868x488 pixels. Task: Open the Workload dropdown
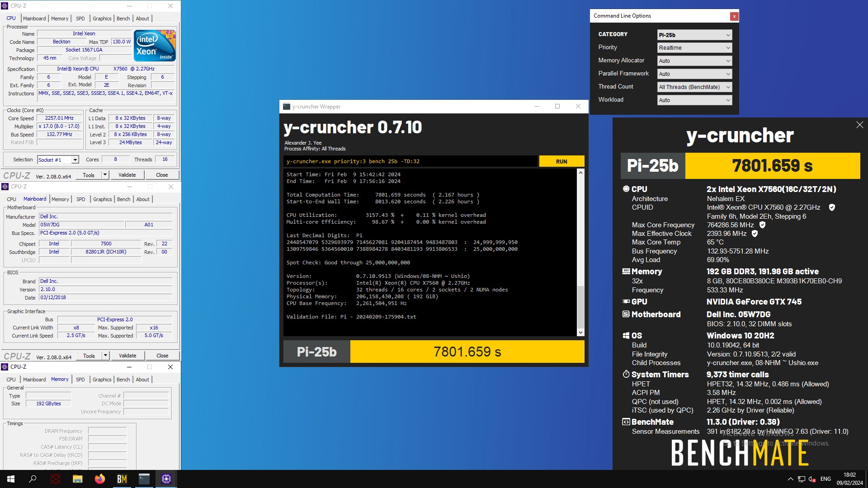click(694, 100)
